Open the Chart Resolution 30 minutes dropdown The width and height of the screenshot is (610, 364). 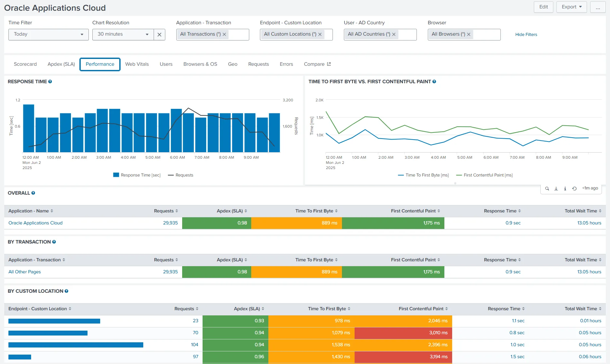point(123,34)
